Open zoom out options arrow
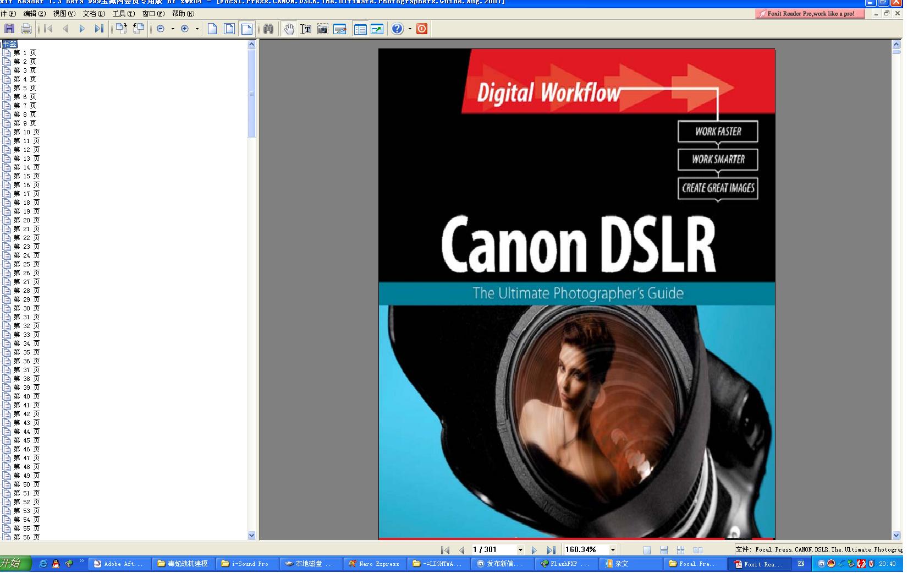The image size is (924, 578). click(173, 29)
